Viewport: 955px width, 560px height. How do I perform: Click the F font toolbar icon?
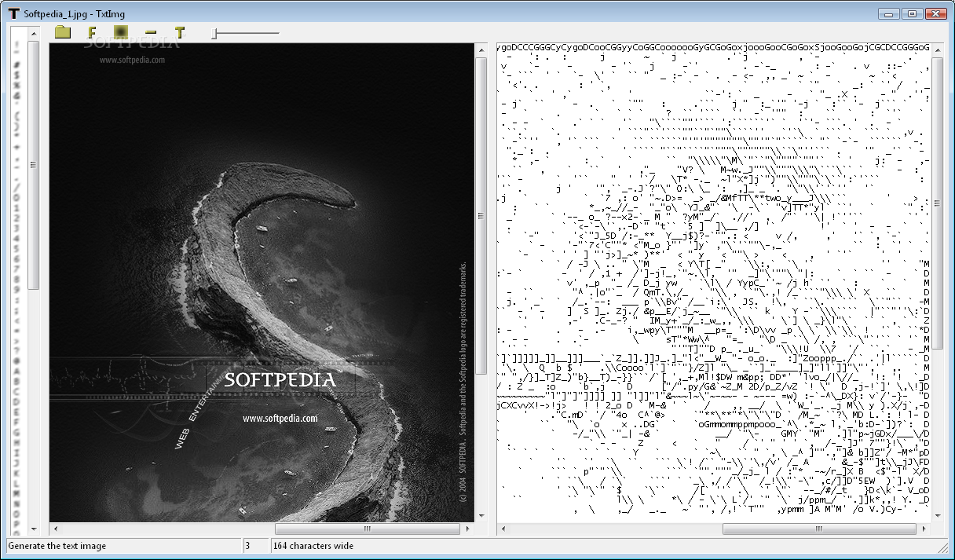92,32
